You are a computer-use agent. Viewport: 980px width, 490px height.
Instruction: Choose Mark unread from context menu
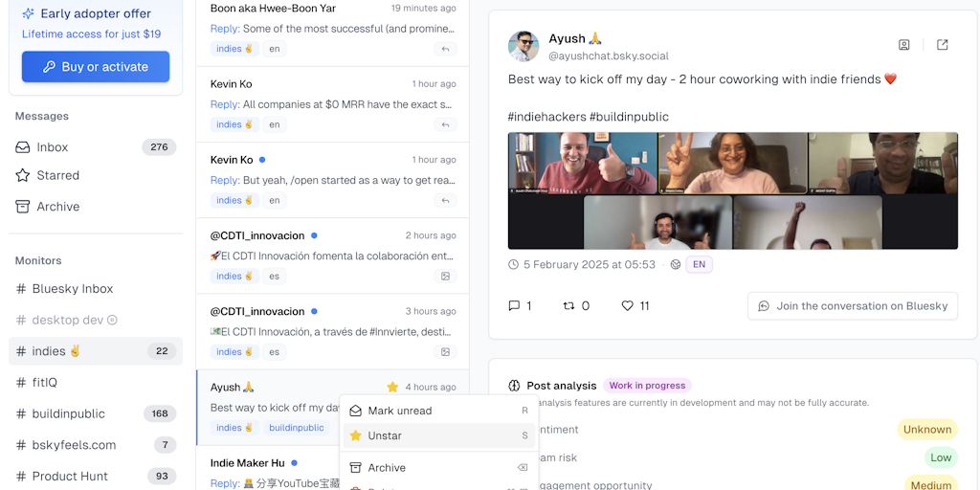click(439, 411)
